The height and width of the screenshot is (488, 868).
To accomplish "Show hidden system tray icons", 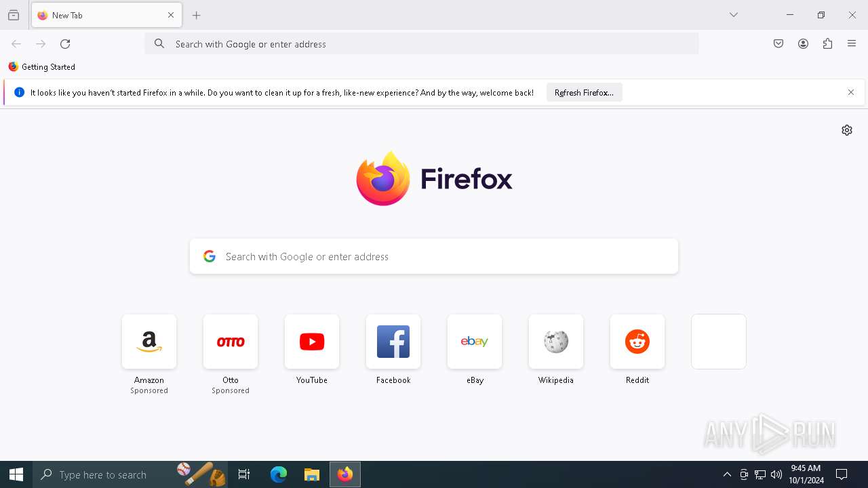I will coord(727,474).
